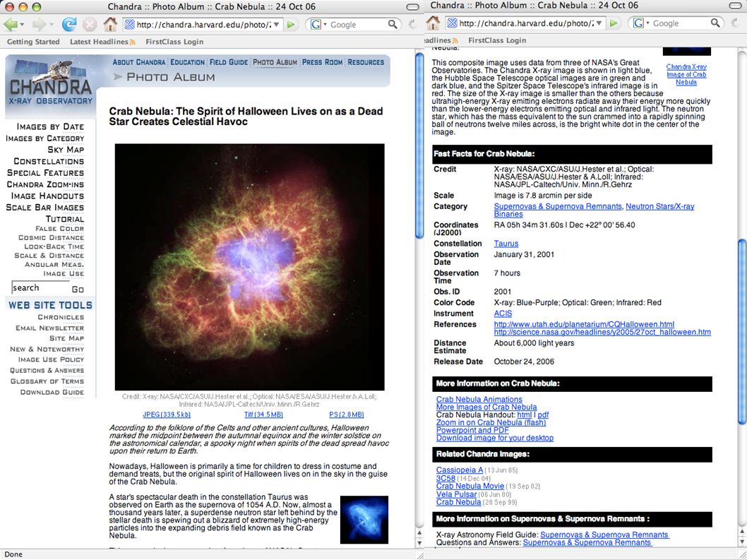Open the FirstClass Login bookmark in the left window

point(174,42)
